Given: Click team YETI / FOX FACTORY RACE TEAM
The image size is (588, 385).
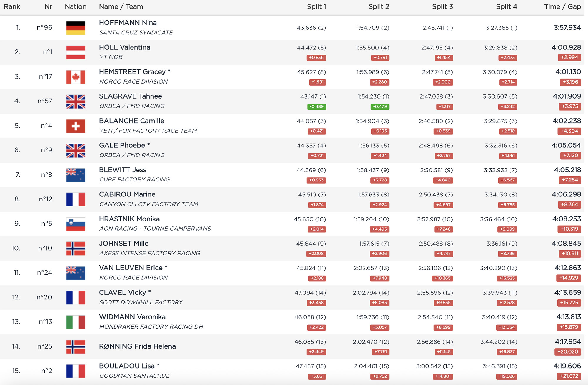Looking at the screenshot, I should tap(148, 131).
